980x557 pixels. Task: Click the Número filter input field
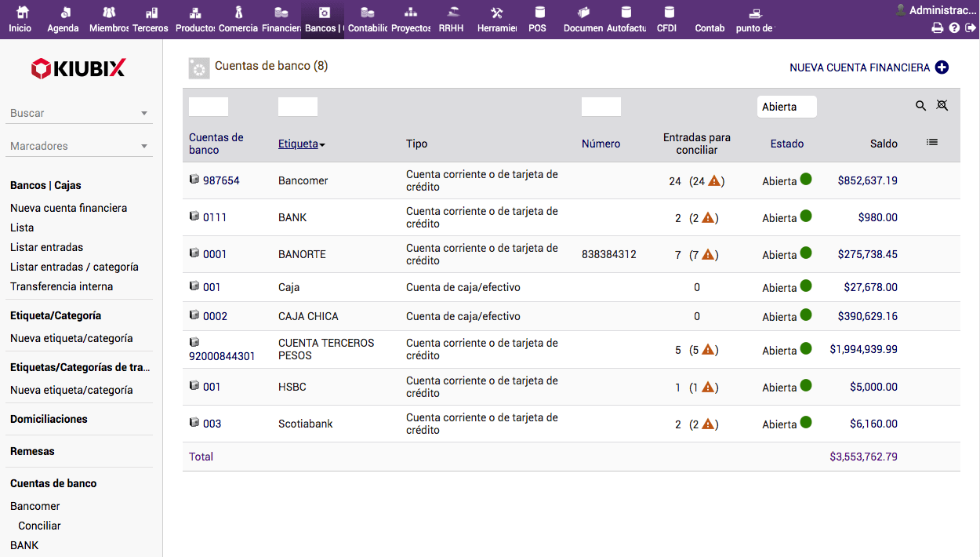pyautogui.click(x=601, y=107)
